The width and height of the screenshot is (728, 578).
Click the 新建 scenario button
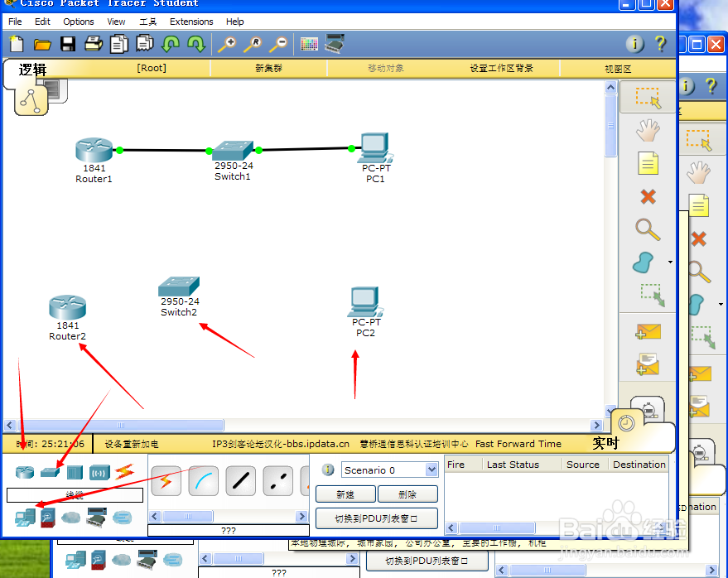(x=345, y=494)
